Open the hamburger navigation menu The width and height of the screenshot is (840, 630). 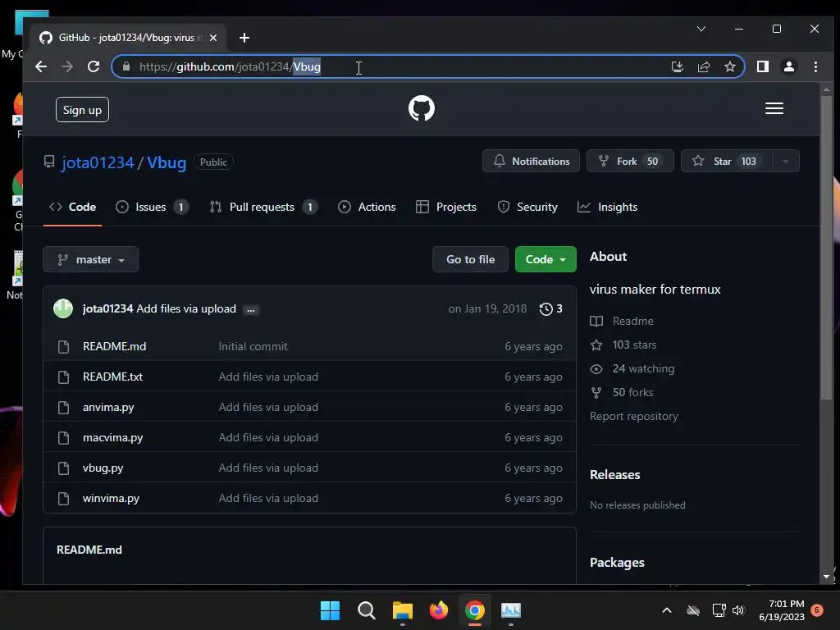point(774,108)
